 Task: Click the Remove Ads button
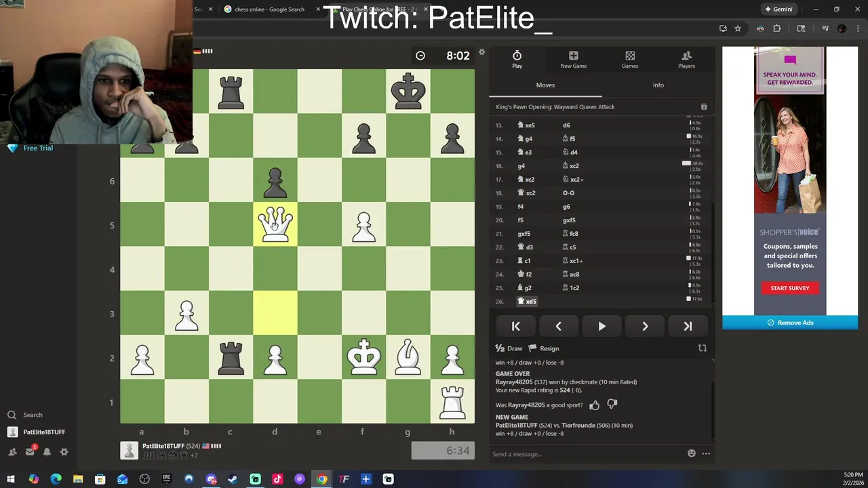point(790,323)
